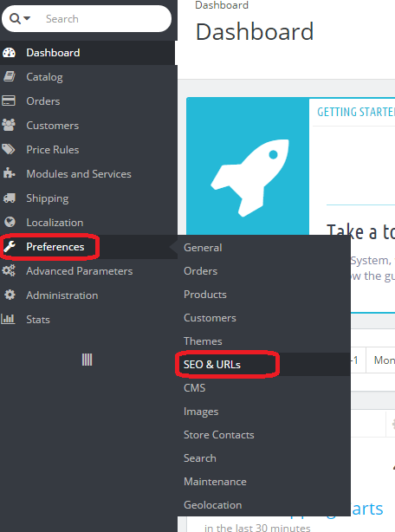Image resolution: width=395 pixels, height=532 pixels.
Task: Click the Localization globe icon
Action: (x=10, y=222)
